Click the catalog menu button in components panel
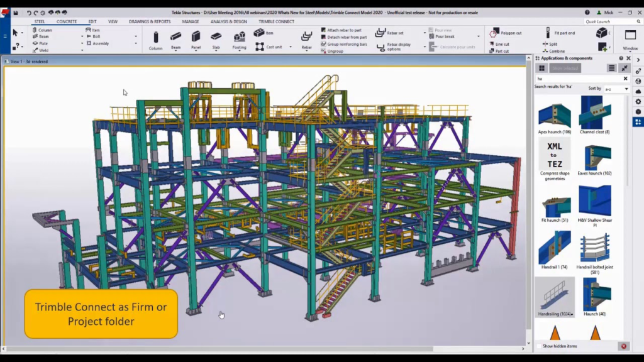The width and height of the screenshot is (644, 362). coord(611,68)
